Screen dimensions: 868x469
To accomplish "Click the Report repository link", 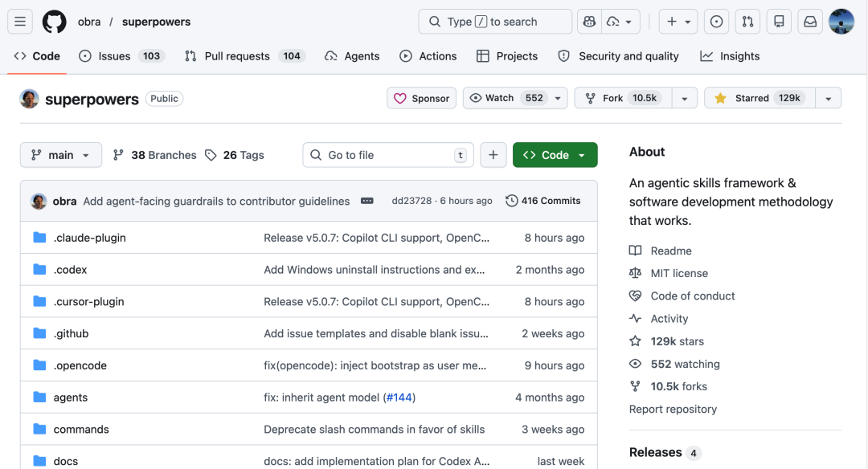I will [x=673, y=409].
